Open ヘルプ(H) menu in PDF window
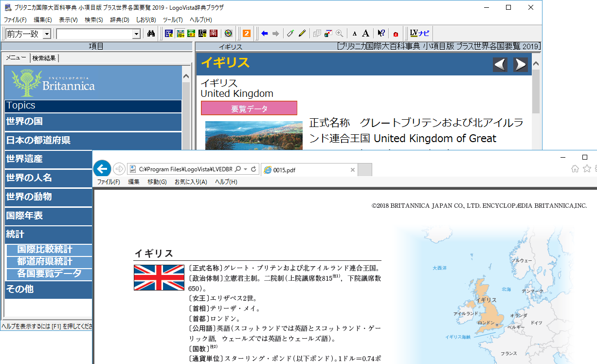Image resolution: width=597 pixels, height=364 pixels. [x=226, y=182]
